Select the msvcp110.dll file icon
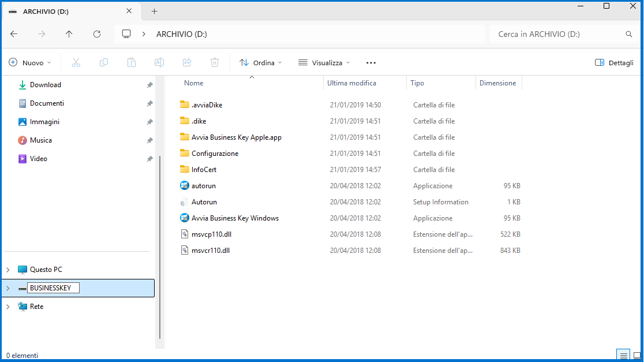The image size is (644, 362). click(x=185, y=234)
